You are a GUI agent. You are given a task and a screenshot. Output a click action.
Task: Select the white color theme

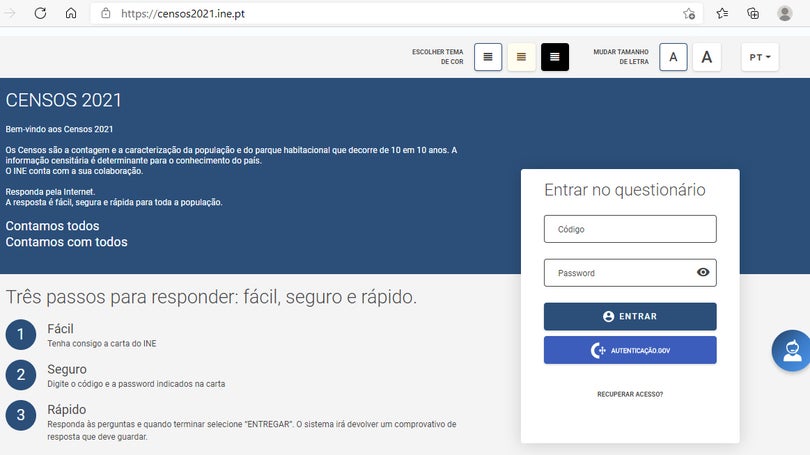pos(488,57)
